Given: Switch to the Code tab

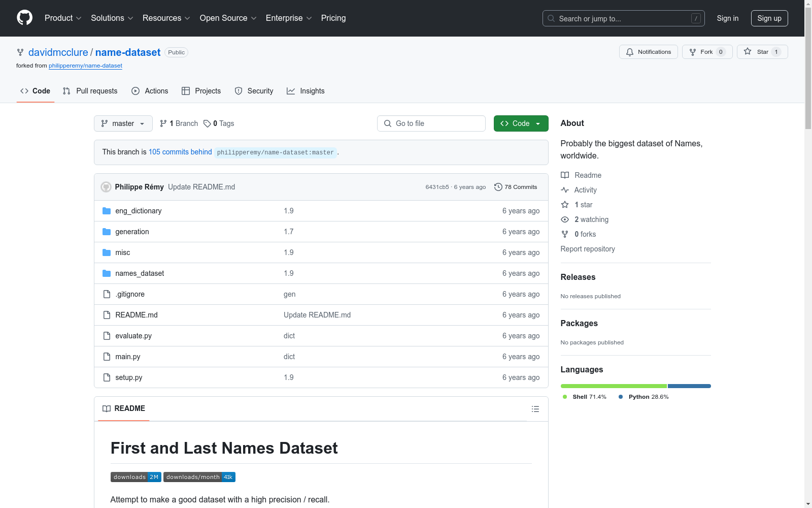Looking at the screenshot, I should point(36,91).
